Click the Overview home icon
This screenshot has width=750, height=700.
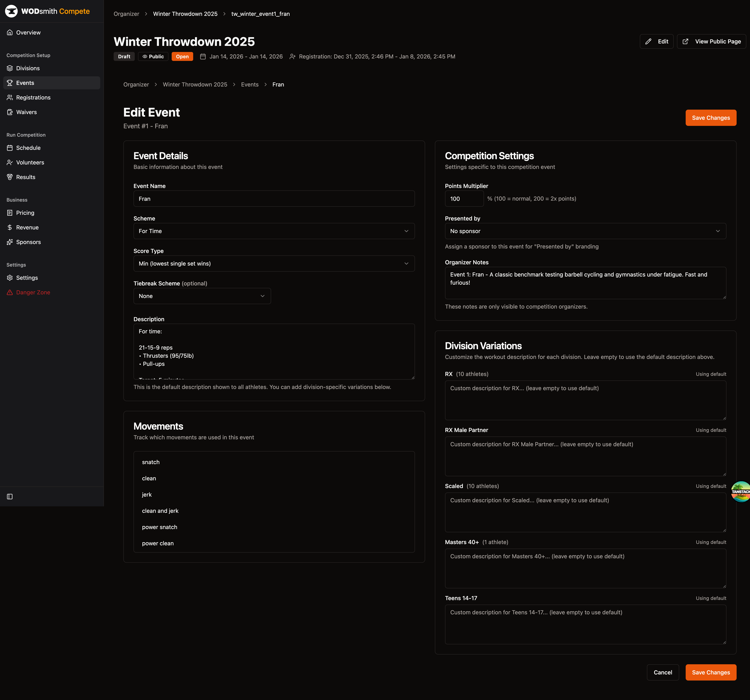[x=10, y=32]
